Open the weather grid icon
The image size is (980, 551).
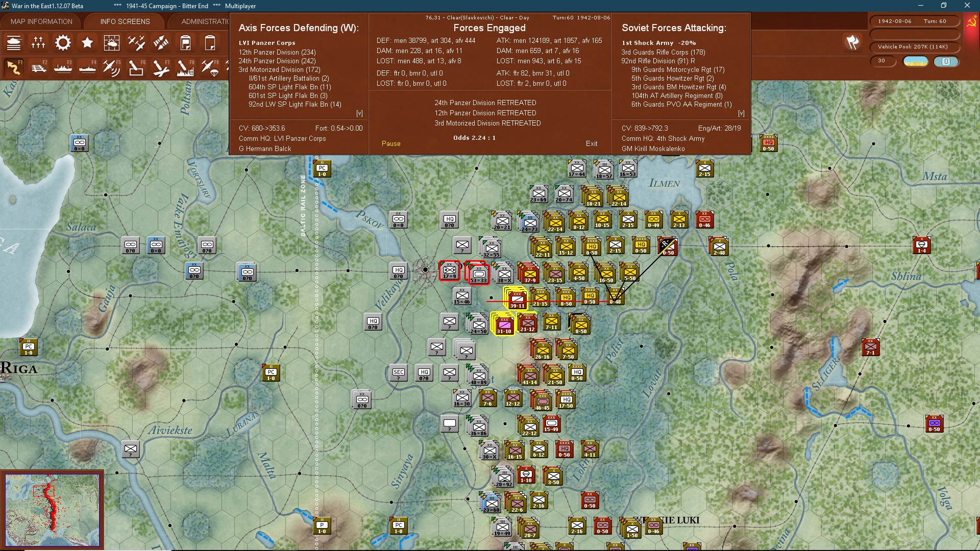click(112, 43)
